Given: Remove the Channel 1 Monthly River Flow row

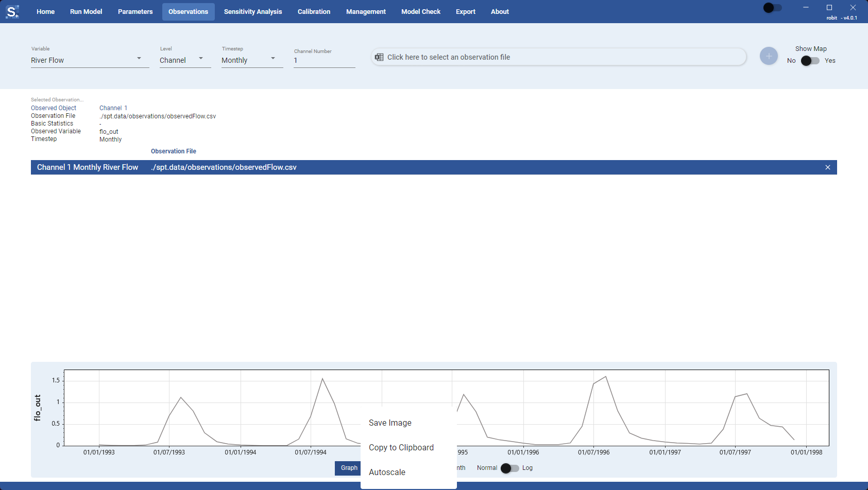Looking at the screenshot, I should 828,167.
